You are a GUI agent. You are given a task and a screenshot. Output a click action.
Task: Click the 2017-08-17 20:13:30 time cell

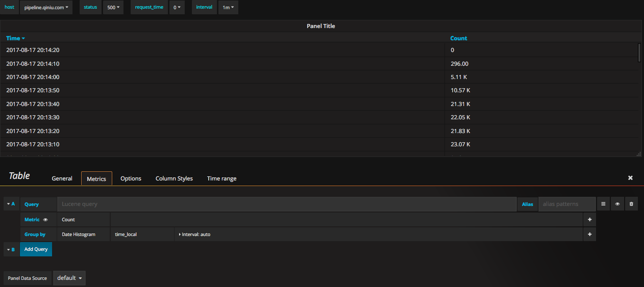33,117
